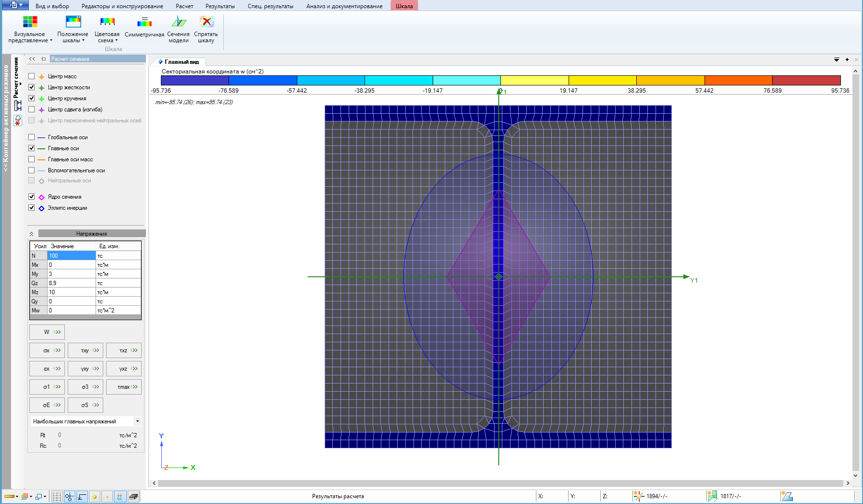The image size is (863, 504).
Task: Click the Положение шкалы icon
Action: (73, 22)
